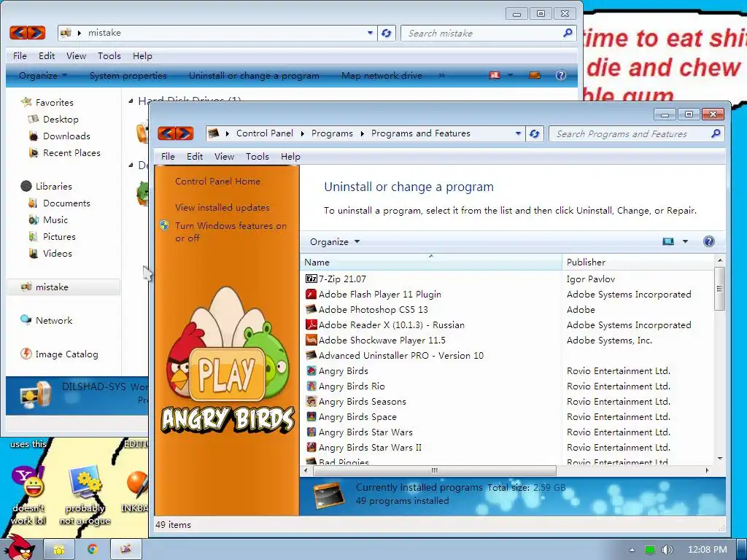Open the Tools menu in Programs and Features
Screen dimensions: 747x560
[x=258, y=157]
